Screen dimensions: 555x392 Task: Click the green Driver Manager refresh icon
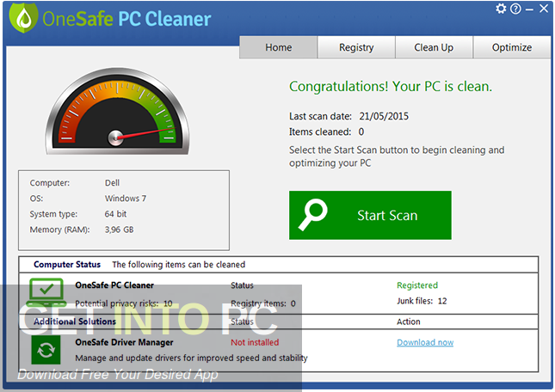pos(46,350)
